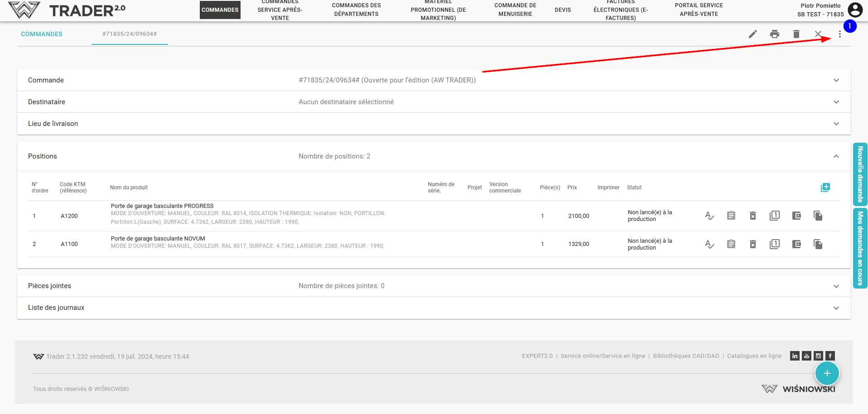Follow the Catalogues en ligne link
The height and width of the screenshot is (414, 868).
754,356
